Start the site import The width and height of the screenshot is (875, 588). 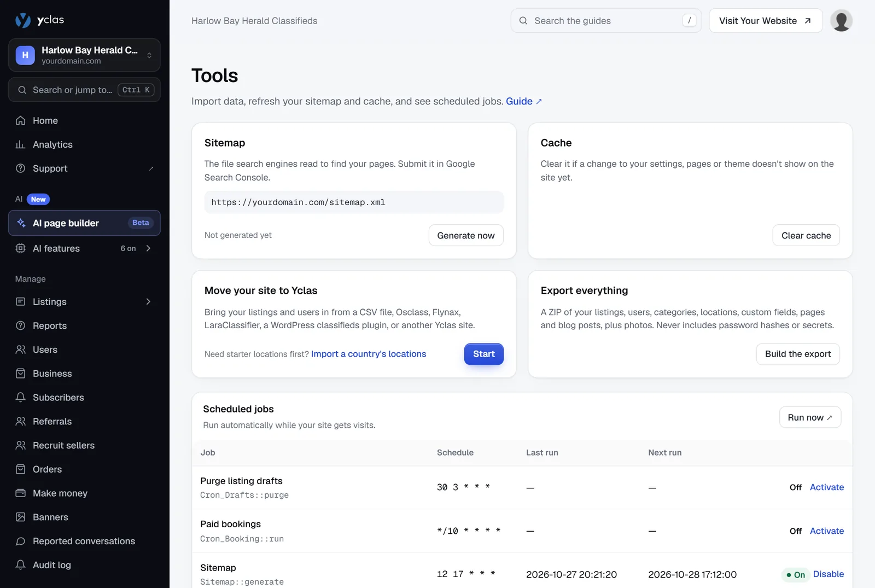(484, 354)
